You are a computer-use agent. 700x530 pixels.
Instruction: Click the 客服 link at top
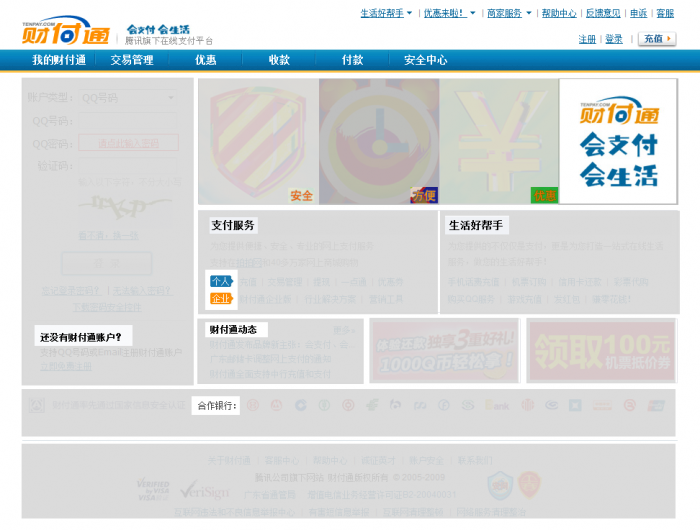(665, 13)
